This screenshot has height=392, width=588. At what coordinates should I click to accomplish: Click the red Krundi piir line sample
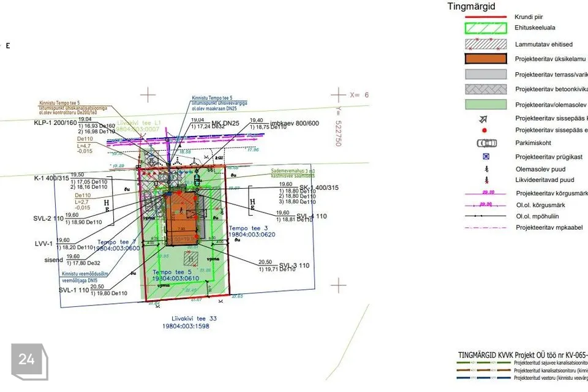(x=486, y=17)
